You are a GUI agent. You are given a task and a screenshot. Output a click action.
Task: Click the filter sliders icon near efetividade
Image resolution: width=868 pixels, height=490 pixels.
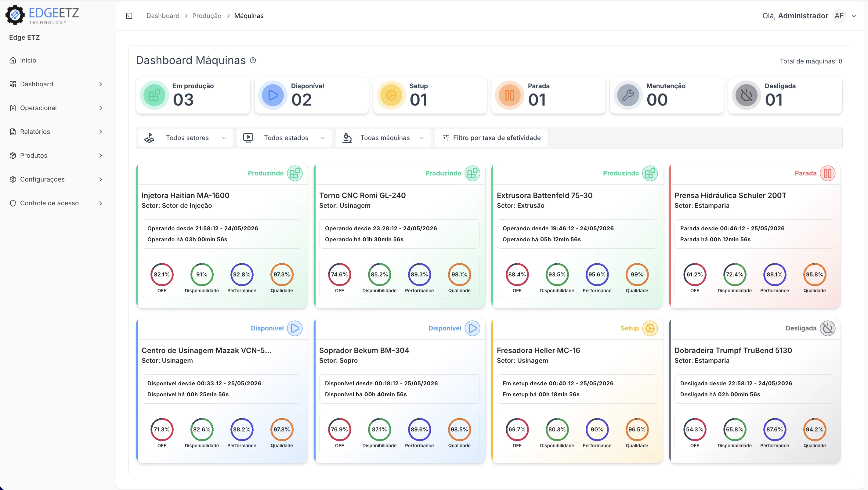click(446, 138)
